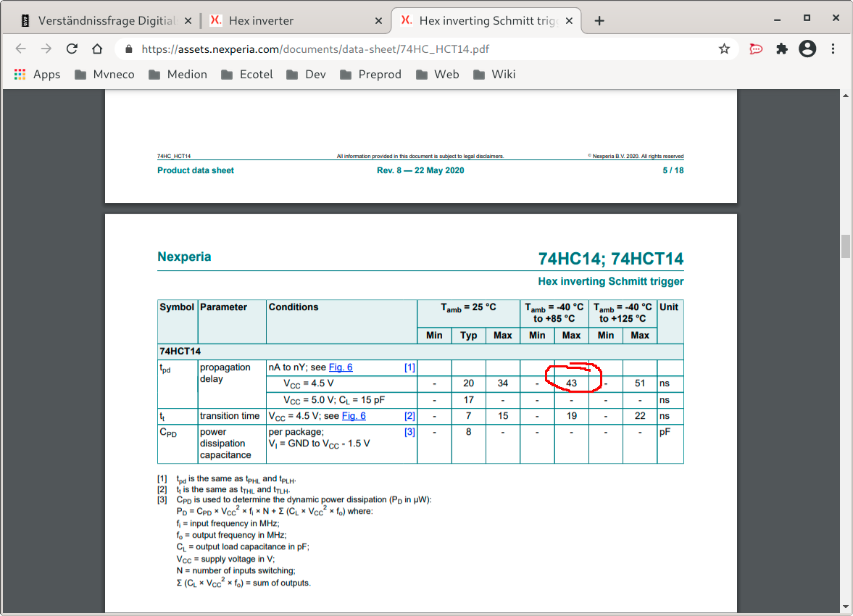Open Medion bookmark folder
Viewport: 853px width, 616px height.
[178, 75]
